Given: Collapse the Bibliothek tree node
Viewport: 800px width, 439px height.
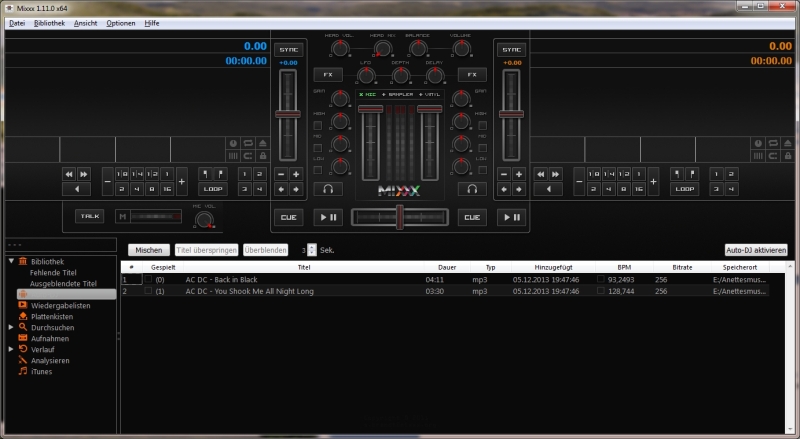Looking at the screenshot, I should click(x=11, y=262).
